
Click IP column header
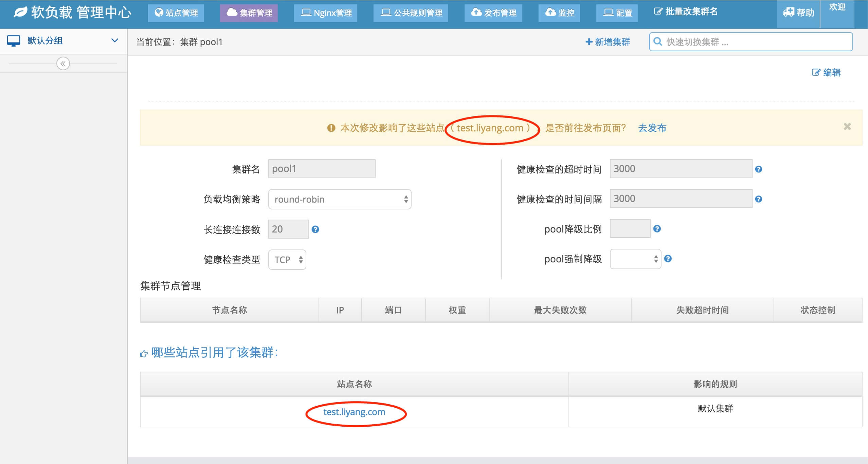(340, 310)
